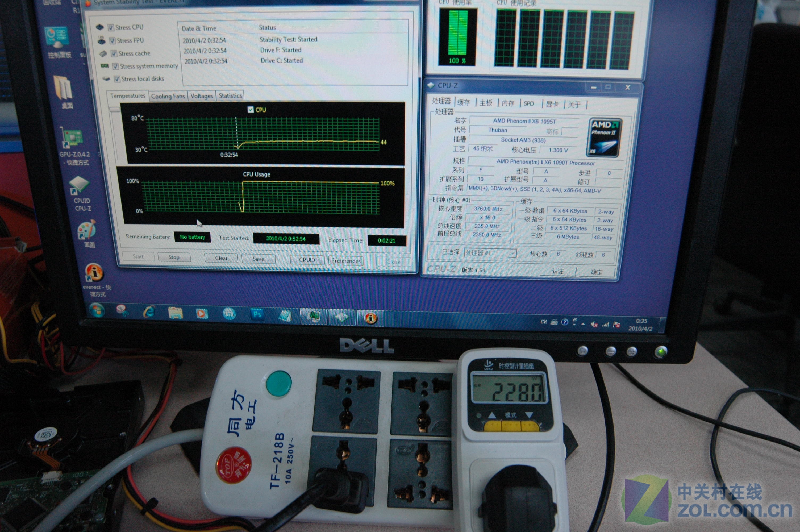Click the CPU usage 100% meter
Screen dimensions: 800x532
458,37
